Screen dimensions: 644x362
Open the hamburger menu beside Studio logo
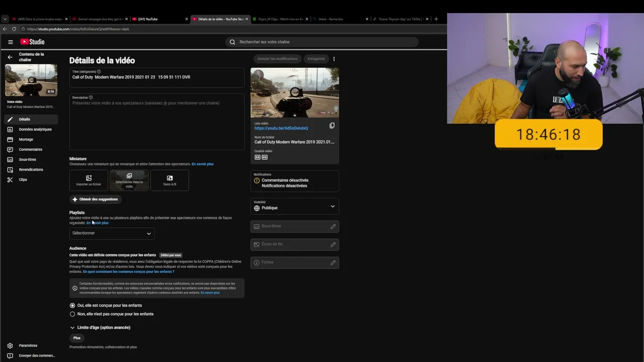pyautogui.click(x=10, y=42)
